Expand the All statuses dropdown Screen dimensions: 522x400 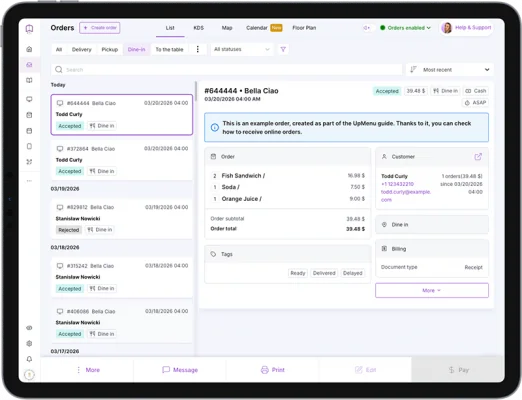[242, 49]
